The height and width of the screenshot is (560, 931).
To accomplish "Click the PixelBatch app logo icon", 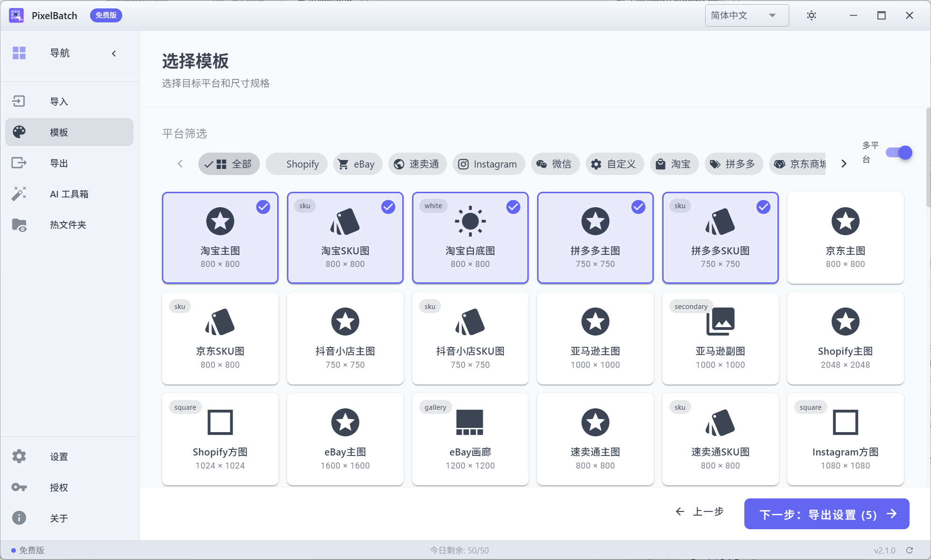I will pos(16,15).
